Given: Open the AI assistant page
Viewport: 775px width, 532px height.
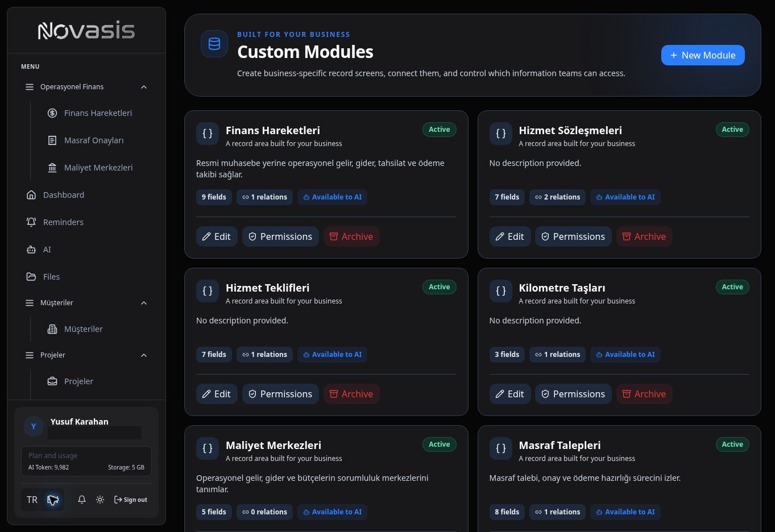Looking at the screenshot, I should pos(87,250).
